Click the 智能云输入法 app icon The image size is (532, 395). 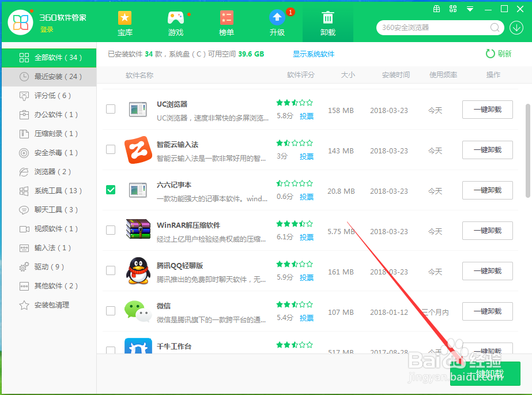(138, 150)
